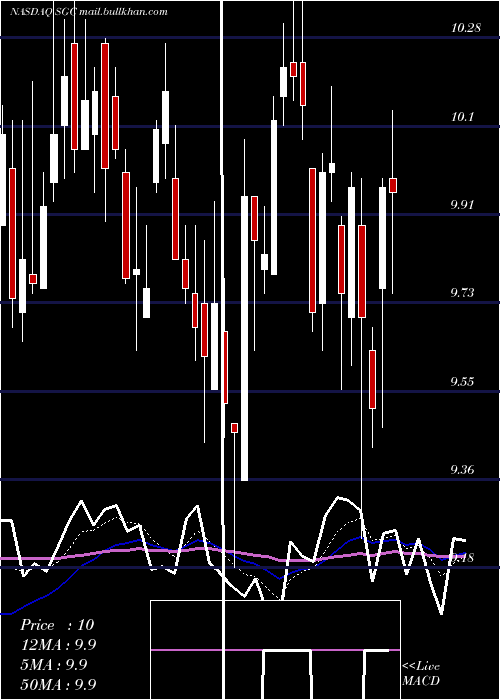Viewport: 500px width, 700px height.
Task: Click the 10.1 price axis label
Action: click(x=462, y=117)
